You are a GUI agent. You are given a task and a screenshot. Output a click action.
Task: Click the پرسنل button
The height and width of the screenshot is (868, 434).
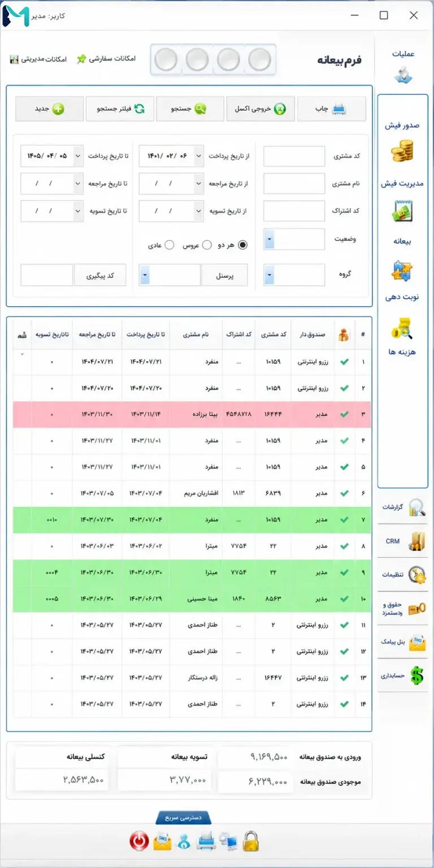[x=224, y=275]
